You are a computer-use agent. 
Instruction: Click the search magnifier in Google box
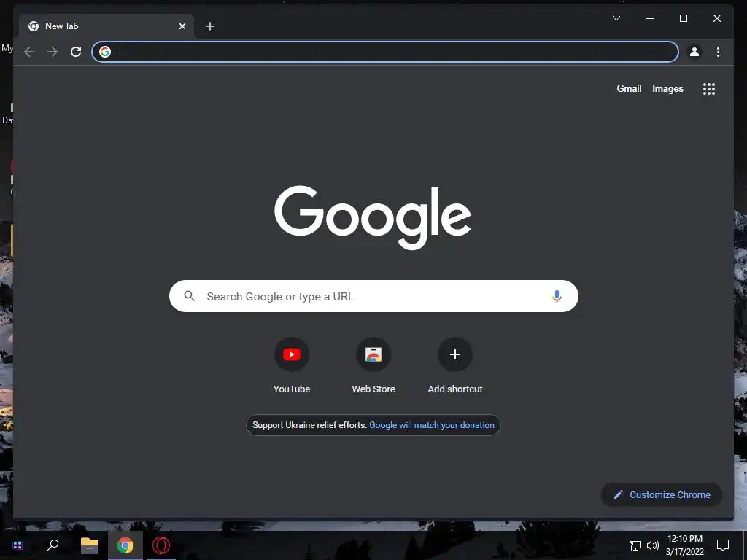coord(189,296)
